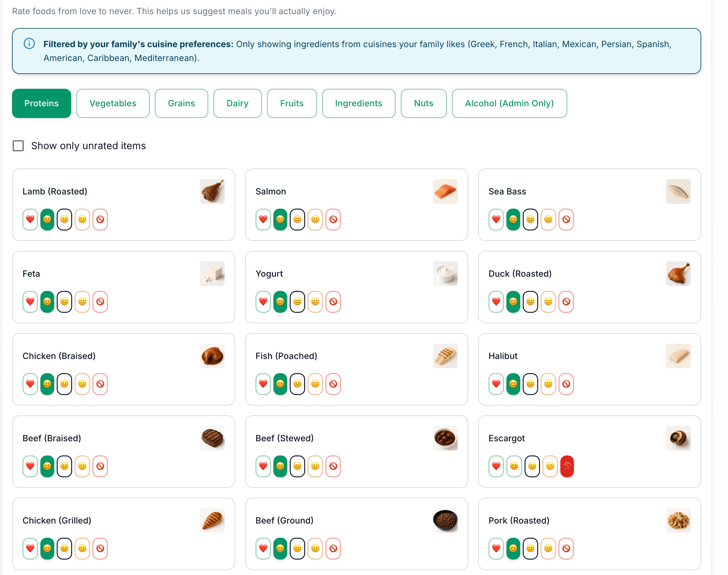Switch to the Vegetables category tab
728x575 pixels.
pos(113,103)
